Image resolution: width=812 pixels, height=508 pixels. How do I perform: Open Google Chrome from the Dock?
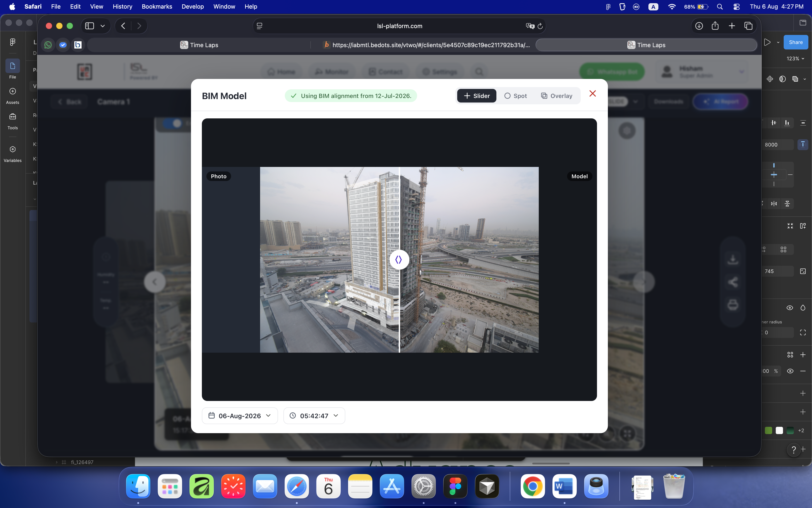[x=532, y=486]
